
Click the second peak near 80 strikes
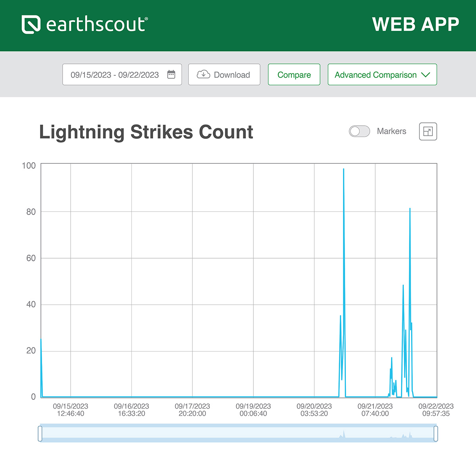tap(410, 210)
